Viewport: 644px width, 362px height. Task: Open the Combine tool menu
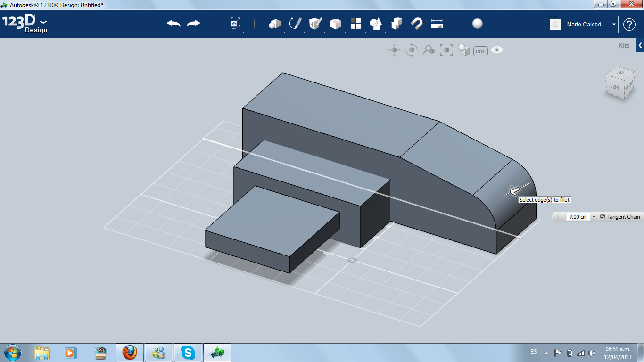click(x=396, y=24)
